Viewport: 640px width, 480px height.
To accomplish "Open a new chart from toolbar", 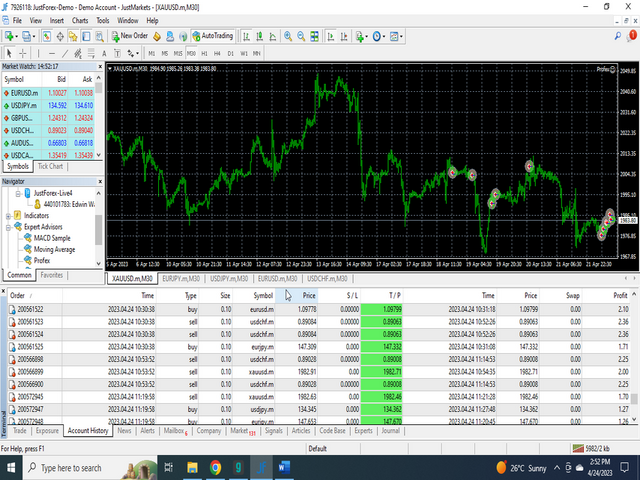I will (9, 36).
